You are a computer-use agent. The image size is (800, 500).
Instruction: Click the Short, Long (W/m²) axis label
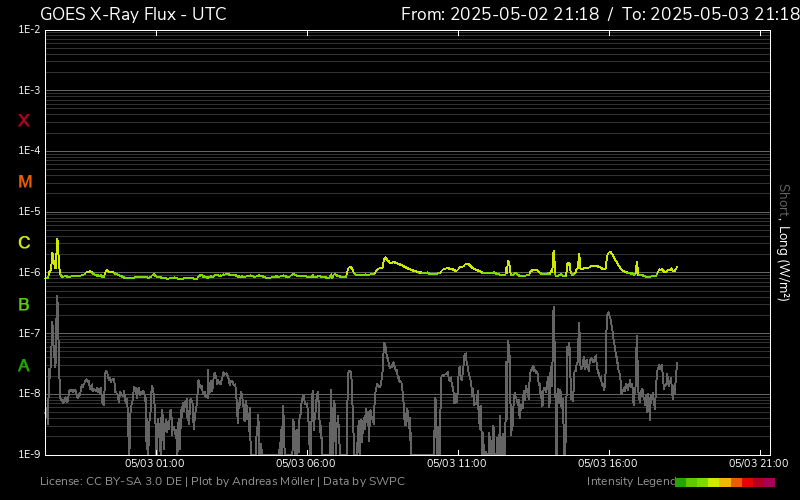pyautogui.click(x=784, y=242)
